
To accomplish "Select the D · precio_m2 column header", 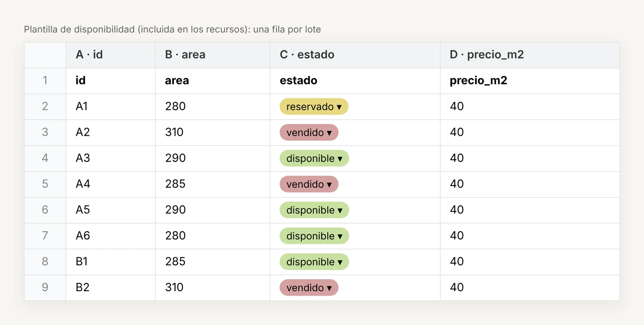I will (530, 55).
